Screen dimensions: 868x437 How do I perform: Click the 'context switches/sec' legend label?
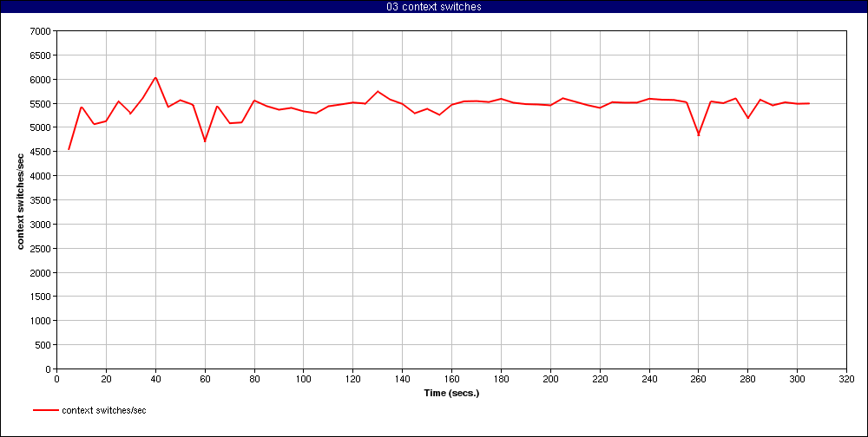[104, 410]
